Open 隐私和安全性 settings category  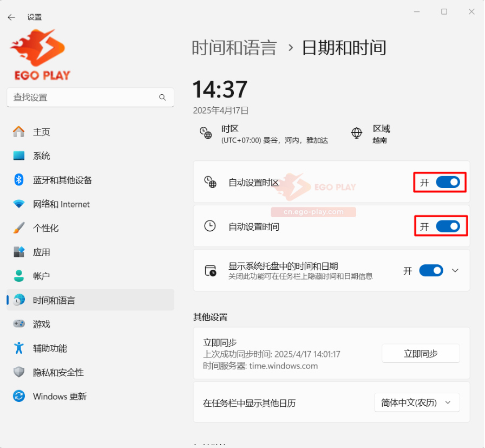[90, 372]
